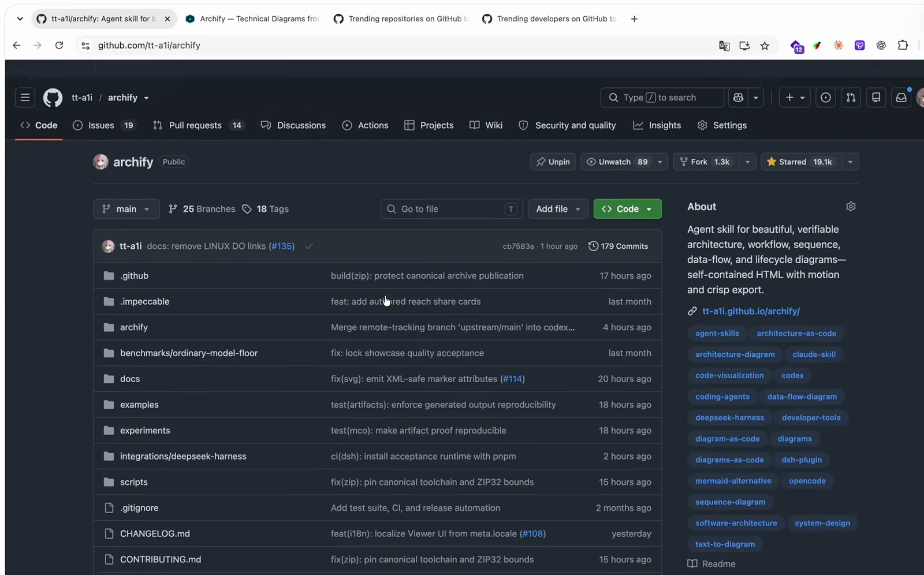
Task: Close the tt-a1i/archify browser tab
Action: [167, 18]
